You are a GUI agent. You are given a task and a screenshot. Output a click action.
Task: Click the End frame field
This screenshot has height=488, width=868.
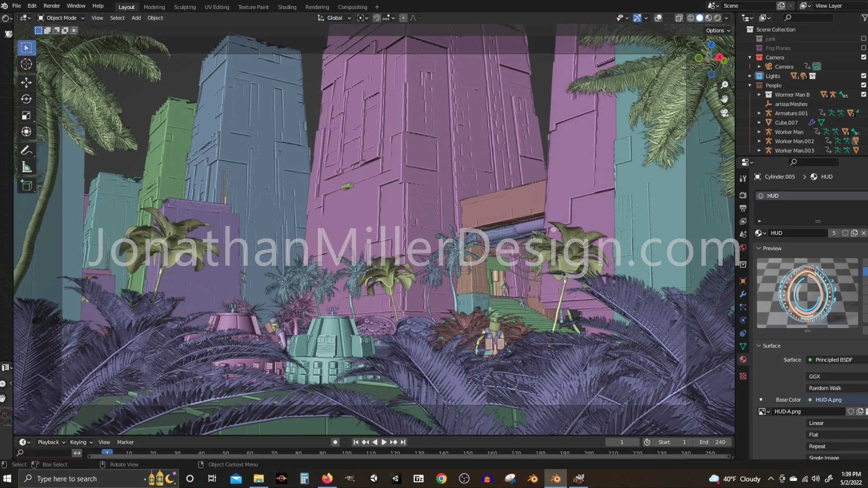pyautogui.click(x=712, y=442)
